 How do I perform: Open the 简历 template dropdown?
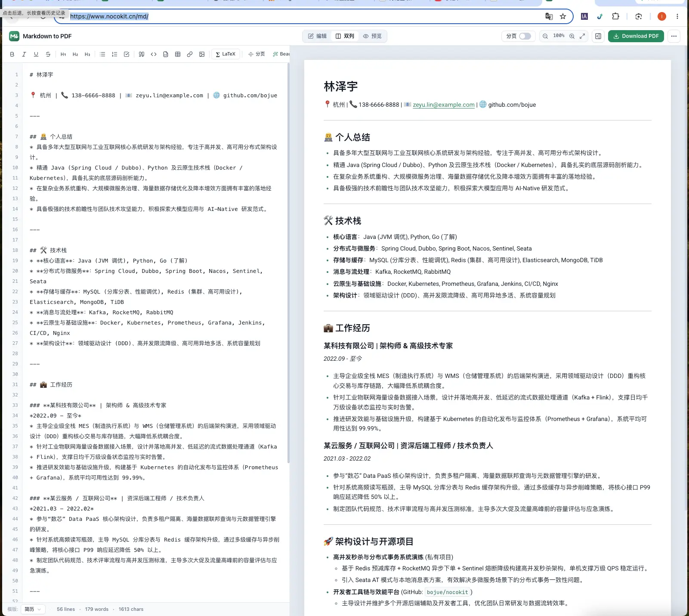(32, 609)
